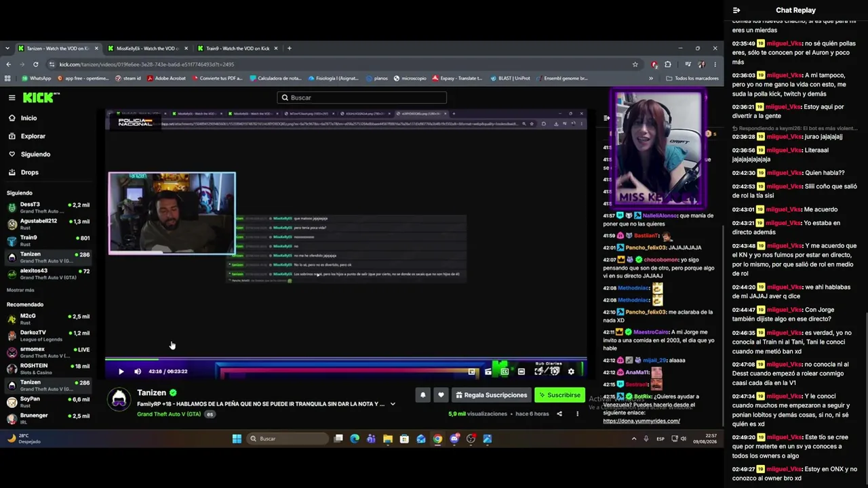The height and width of the screenshot is (488, 868).
Task: Open M2cG recommended channel
Action: 48,319
